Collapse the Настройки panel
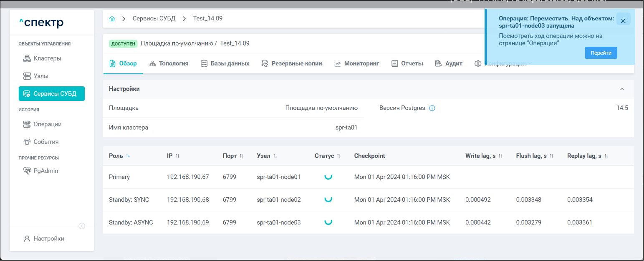The image size is (644, 261). 622,89
